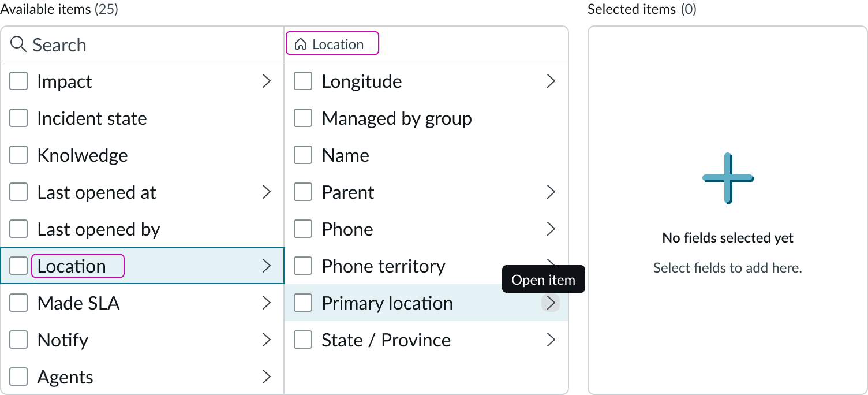868x395 pixels.
Task: Enable the Primary location checkbox
Action: (303, 303)
